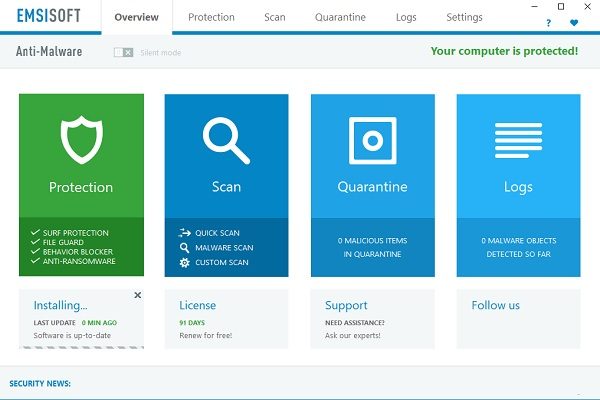Click checkmark beside Behavior Blocker
Image resolution: width=600 pixels, height=400 pixels.
pyautogui.click(x=35, y=251)
